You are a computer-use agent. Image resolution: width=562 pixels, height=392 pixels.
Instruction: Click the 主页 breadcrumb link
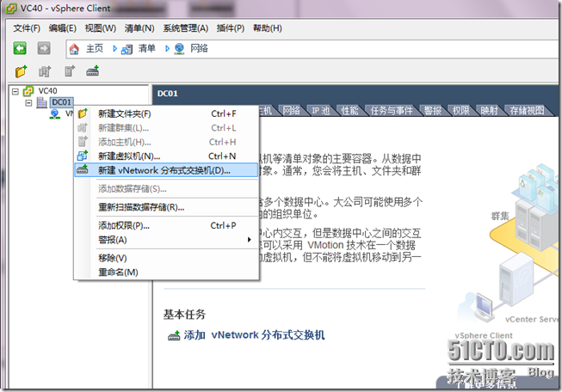pos(95,48)
